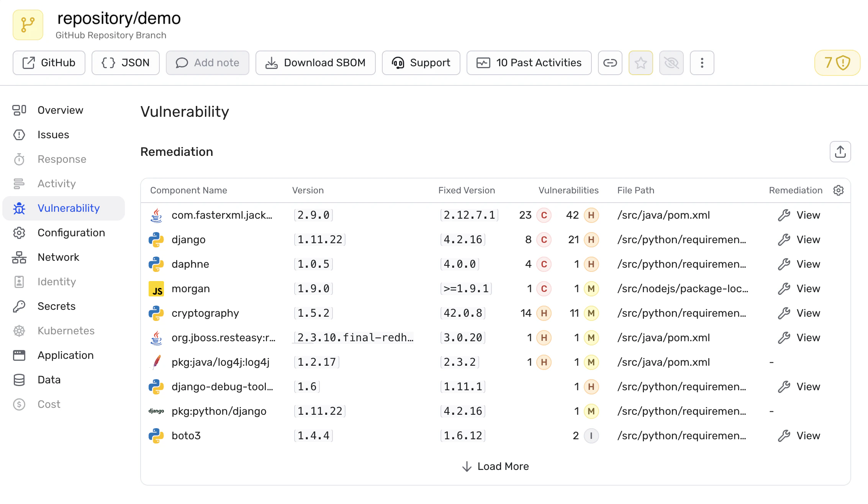Click the info badge in boto3 row

pyautogui.click(x=591, y=436)
